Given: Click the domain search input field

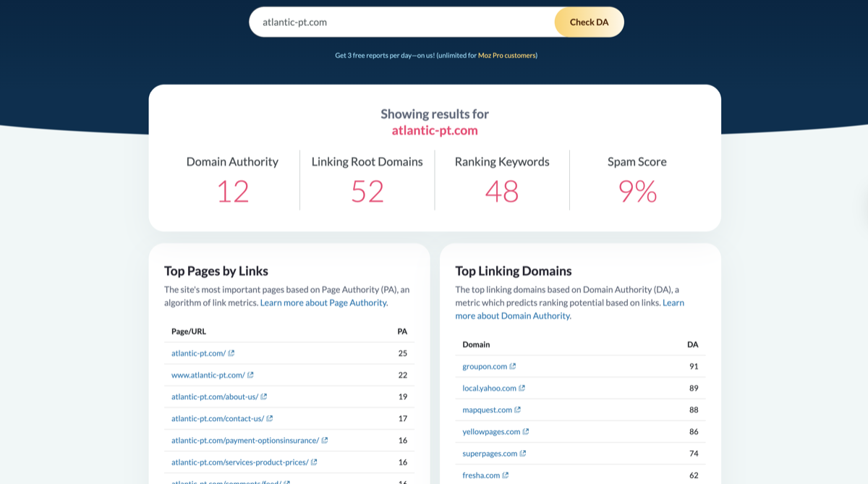Looking at the screenshot, I should tap(401, 22).
